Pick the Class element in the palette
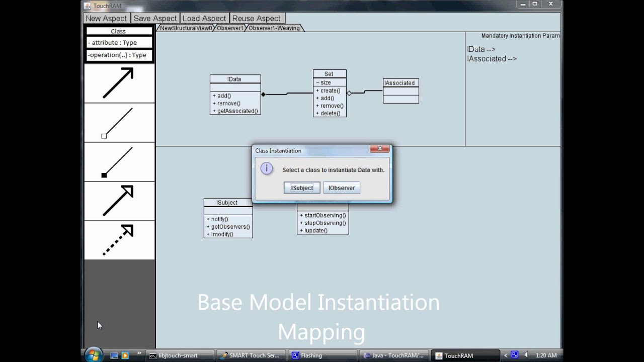 pyautogui.click(x=118, y=31)
